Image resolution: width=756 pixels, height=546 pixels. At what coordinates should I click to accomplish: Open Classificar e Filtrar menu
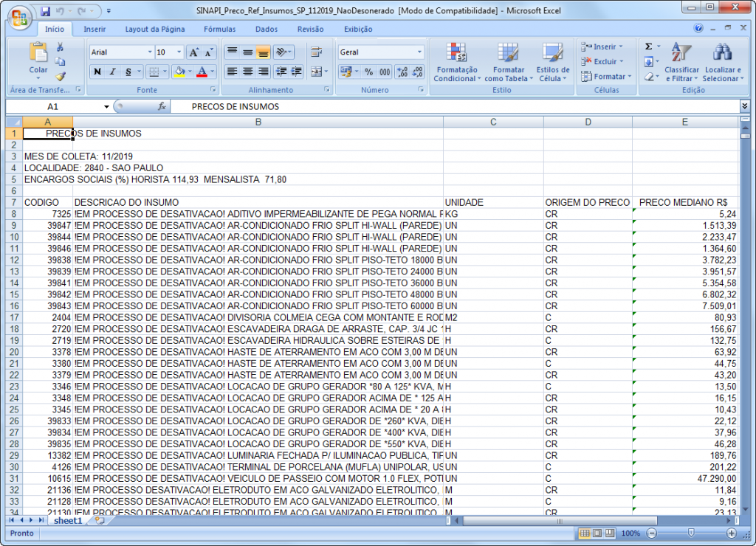click(x=681, y=62)
